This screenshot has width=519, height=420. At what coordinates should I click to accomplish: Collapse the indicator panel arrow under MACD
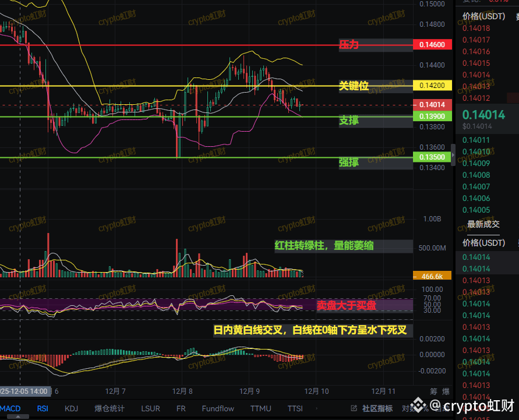pos(18,417)
